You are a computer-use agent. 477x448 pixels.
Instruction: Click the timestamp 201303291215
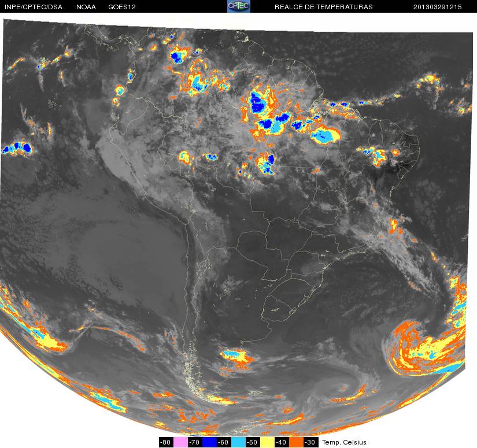[438, 7]
